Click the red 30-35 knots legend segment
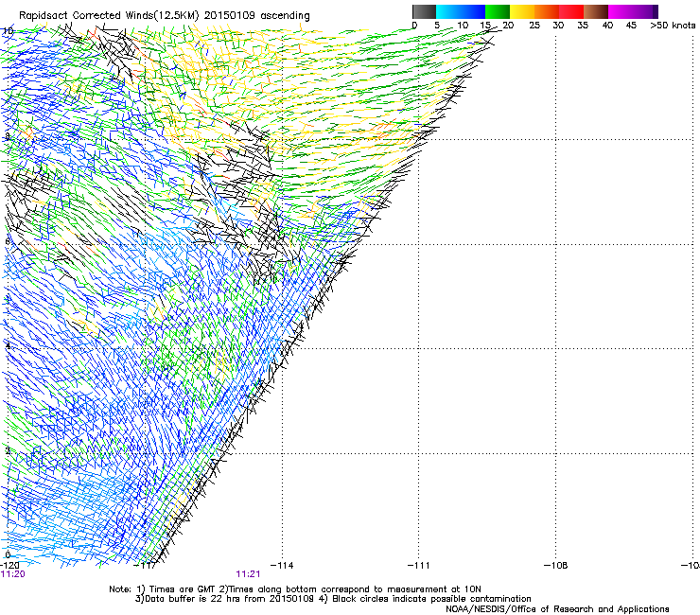This screenshot has height=615, width=700. point(571,11)
